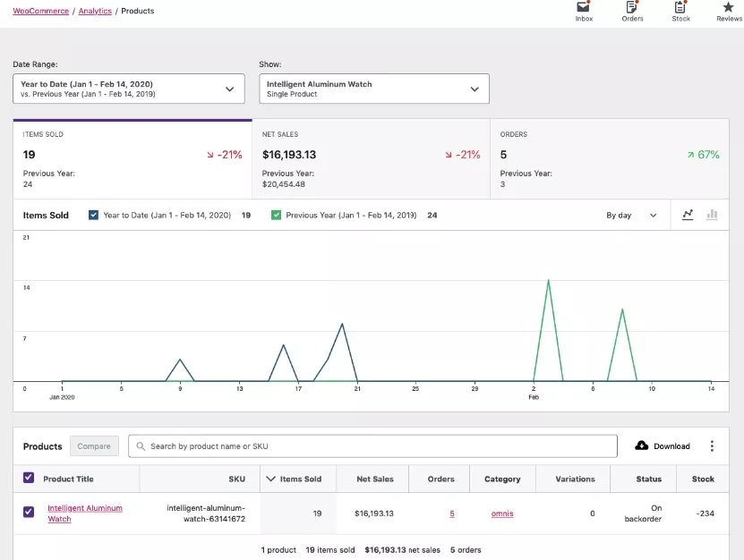Screen dimensions: 744x560
Task: Switch chart to bar view
Action: click(x=712, y=215)
